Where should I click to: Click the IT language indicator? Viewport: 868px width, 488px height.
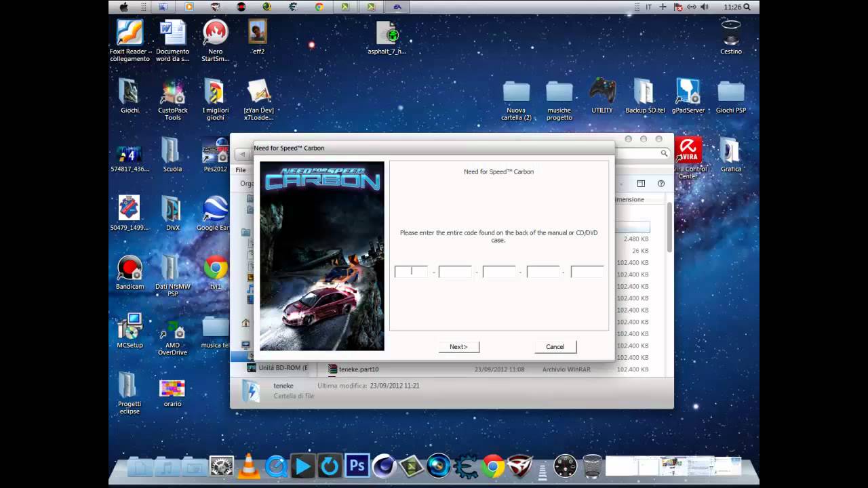[x=649, y=7]
